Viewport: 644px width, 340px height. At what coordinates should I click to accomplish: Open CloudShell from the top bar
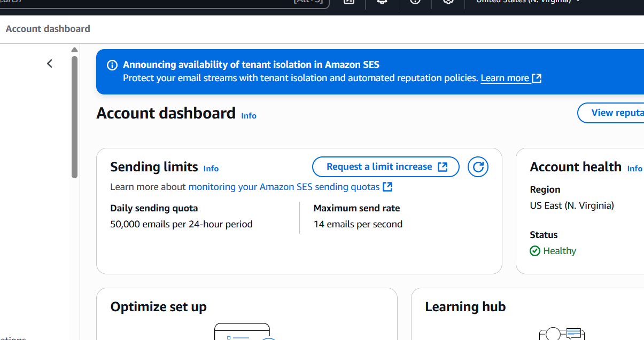click(349, 2)
